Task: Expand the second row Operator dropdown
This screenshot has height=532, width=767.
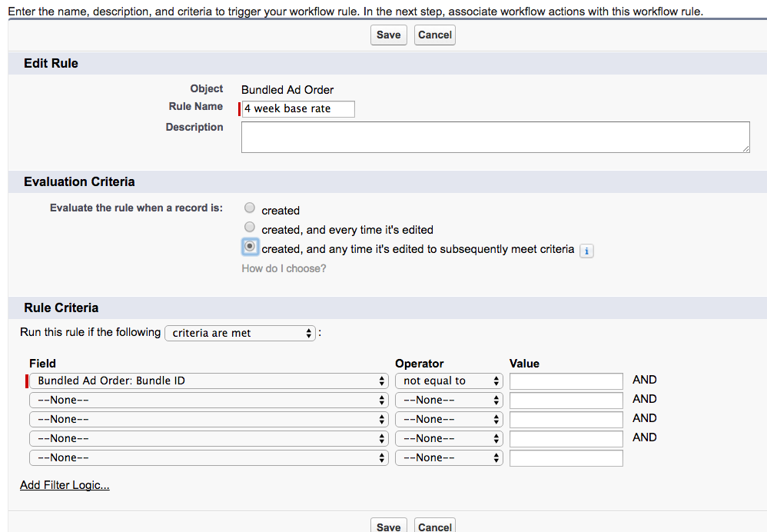Action: tap(448, 401)
